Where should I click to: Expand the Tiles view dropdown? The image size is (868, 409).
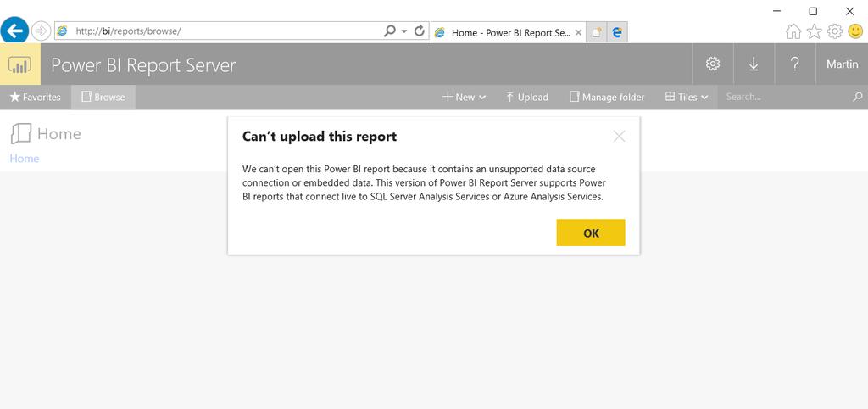687,97
